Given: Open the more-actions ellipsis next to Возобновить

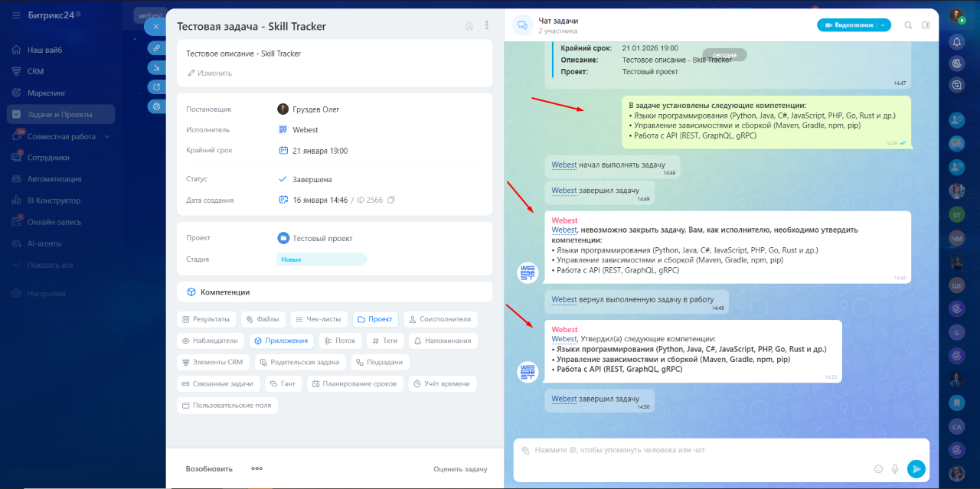Looking at the screenshot, I should 257,468.
